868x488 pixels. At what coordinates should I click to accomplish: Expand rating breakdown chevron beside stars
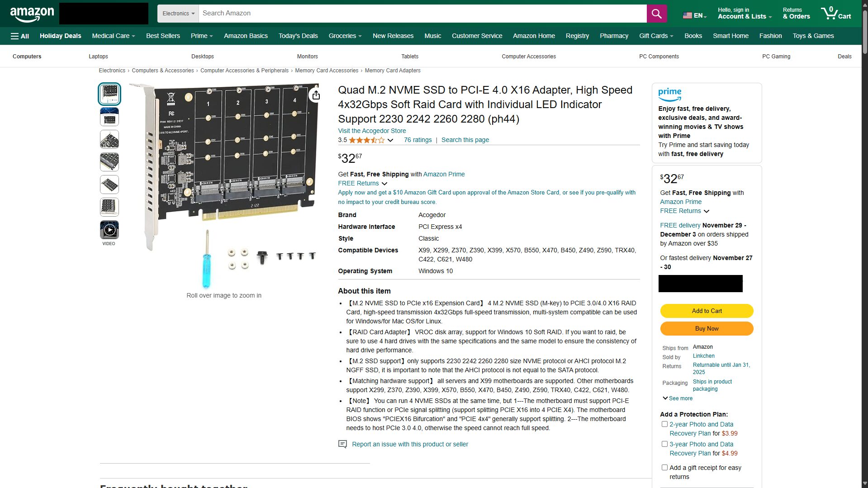point(390,140)
